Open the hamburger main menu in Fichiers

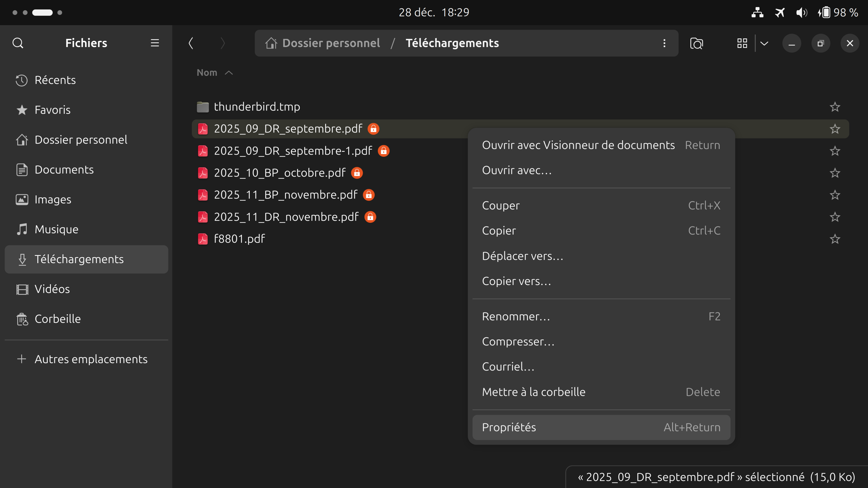(155, 43)
